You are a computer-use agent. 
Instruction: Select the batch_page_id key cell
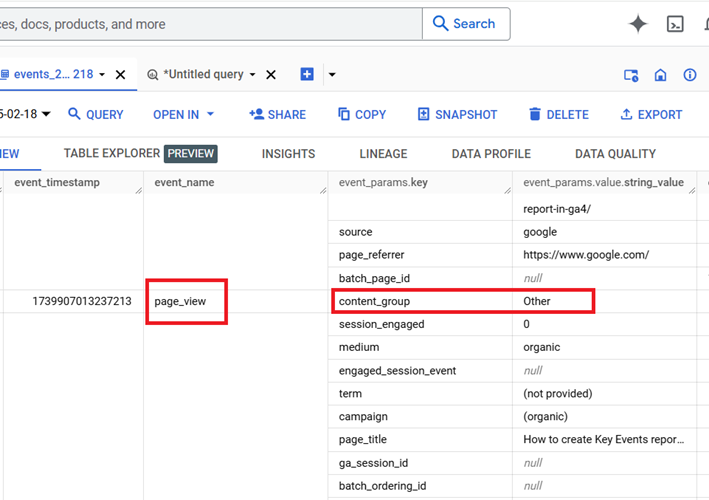coord(421,278)
